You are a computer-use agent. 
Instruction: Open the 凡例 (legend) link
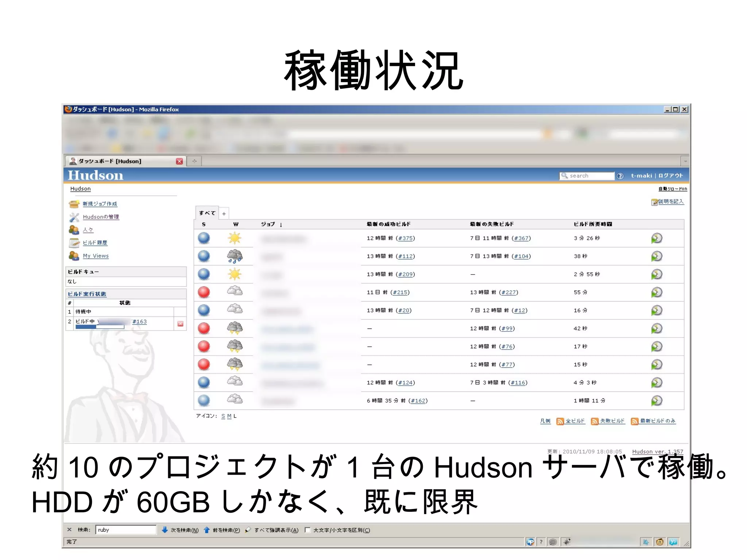[x=545, y=421]
